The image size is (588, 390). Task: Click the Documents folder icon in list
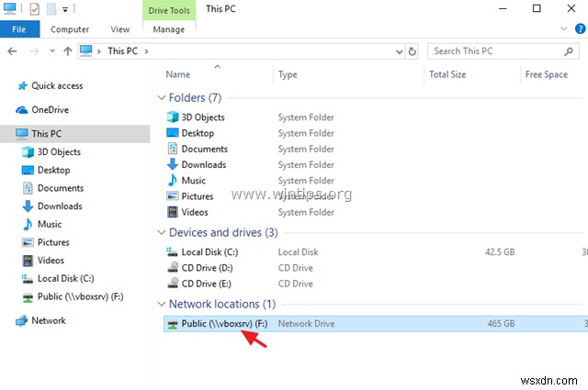(173, 149)
